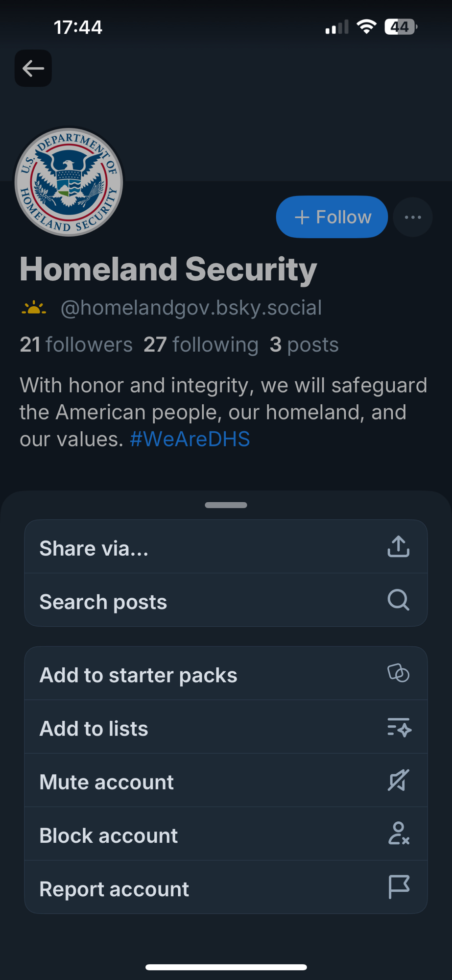Tap the report flag icon
Screen dimensions: 452x980
tap(399, 887)
